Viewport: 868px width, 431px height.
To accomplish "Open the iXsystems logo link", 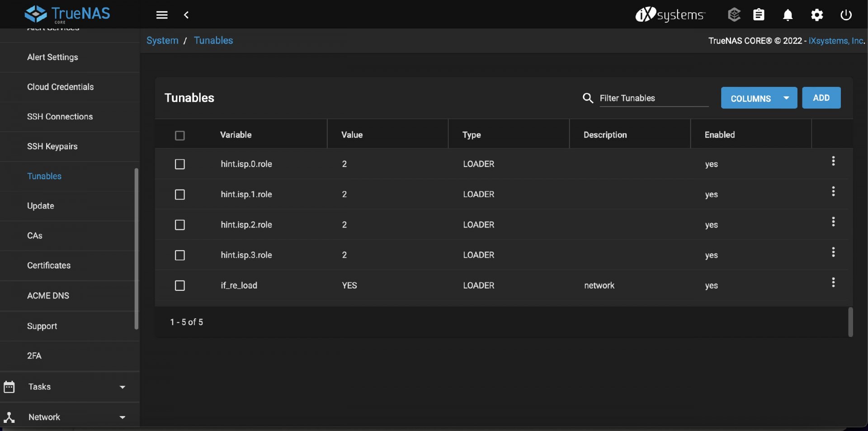I will [670, 14].
